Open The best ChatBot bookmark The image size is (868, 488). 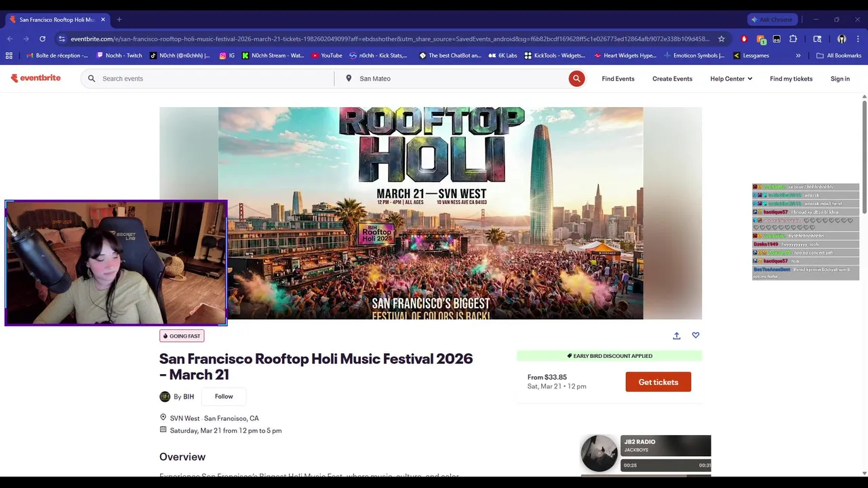[450, 56]
